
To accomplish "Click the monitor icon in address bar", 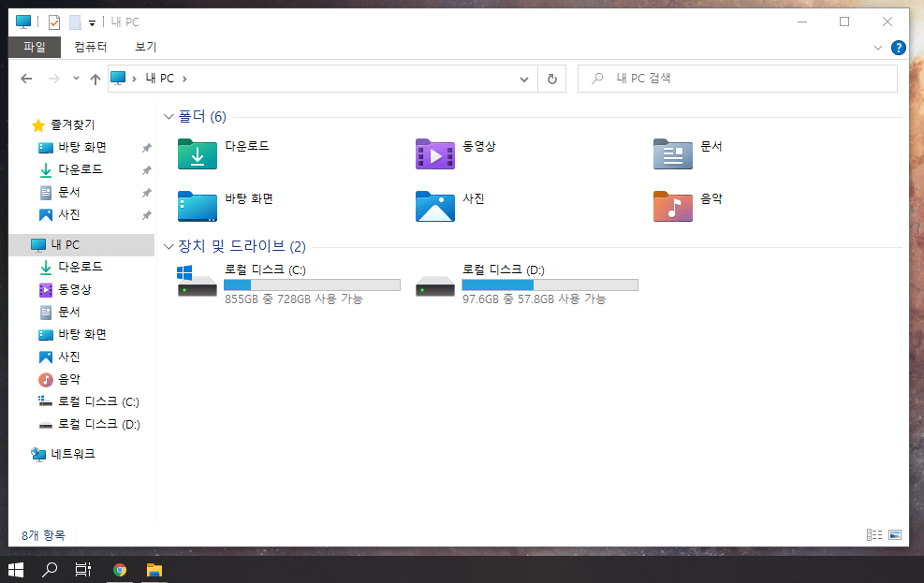I will [x=119, y=79].
